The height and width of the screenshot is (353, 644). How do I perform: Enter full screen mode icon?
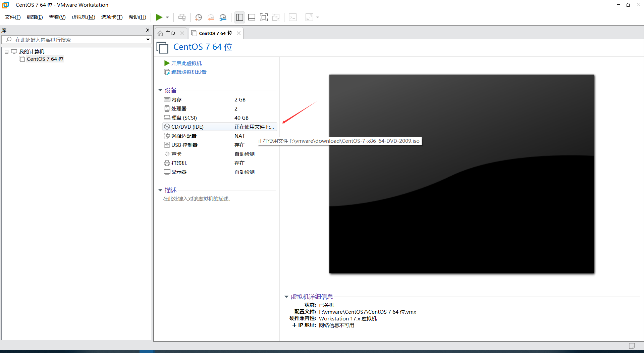point(264,17)
